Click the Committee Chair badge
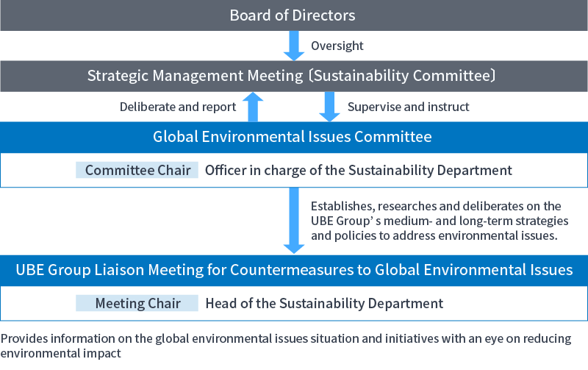The image size is (588, 370). tap(137, 170)
